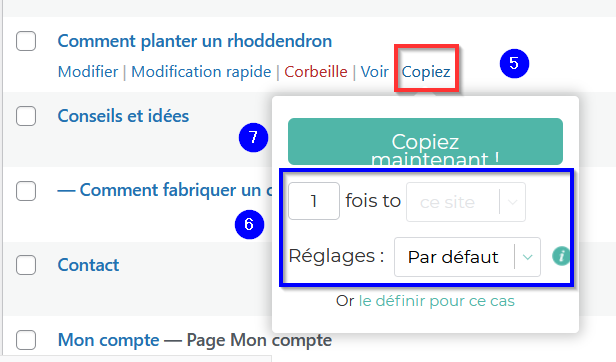
Task: Click the Copiez row action
Action: 426,72
